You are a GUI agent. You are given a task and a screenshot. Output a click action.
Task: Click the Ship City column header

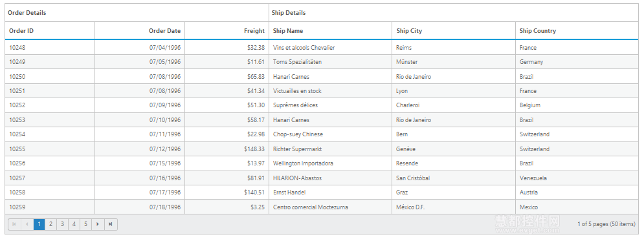454,31
